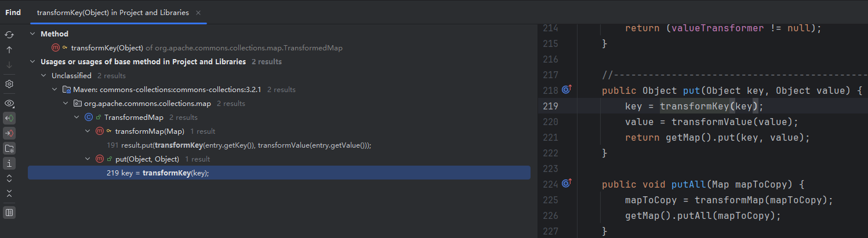Toggle the preview usages panel button
This screenshot has width=868, height=238.
pyautogui.click(x=9, y=213)
